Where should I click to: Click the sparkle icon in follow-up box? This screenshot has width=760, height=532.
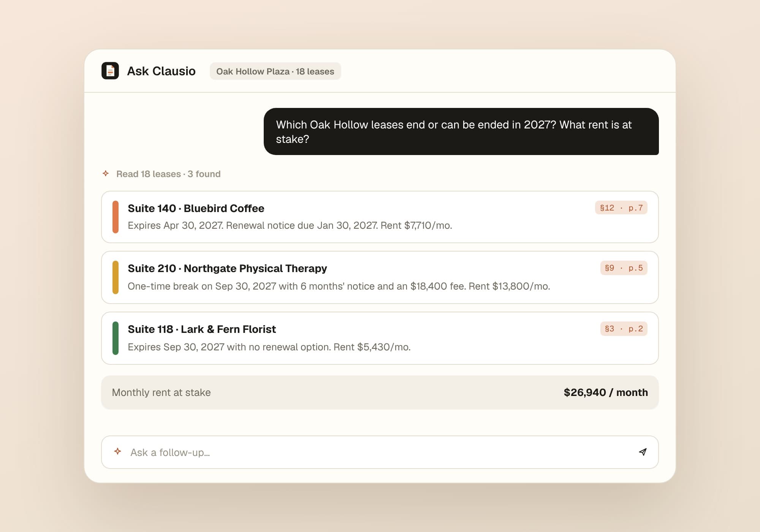tap(118, 451)
